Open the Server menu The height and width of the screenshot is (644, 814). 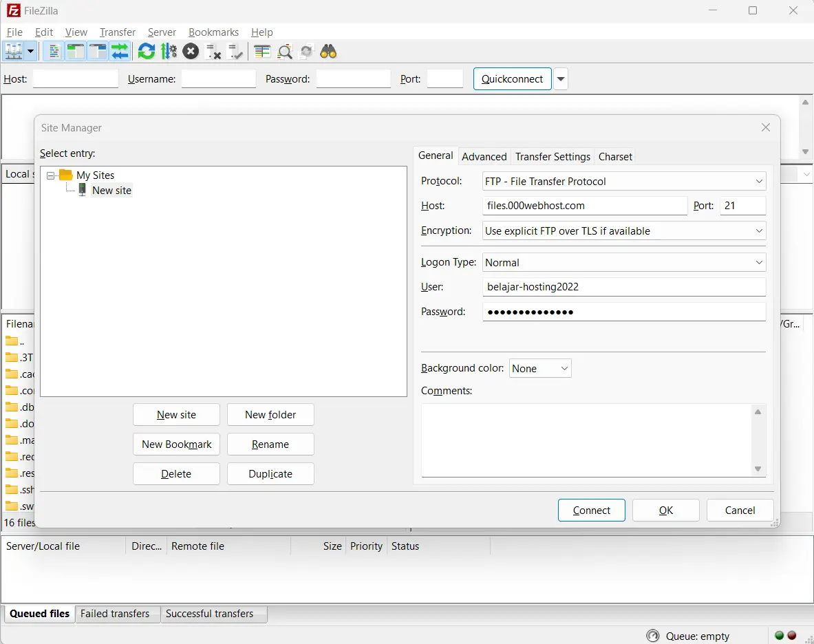[x=162, y=32]
